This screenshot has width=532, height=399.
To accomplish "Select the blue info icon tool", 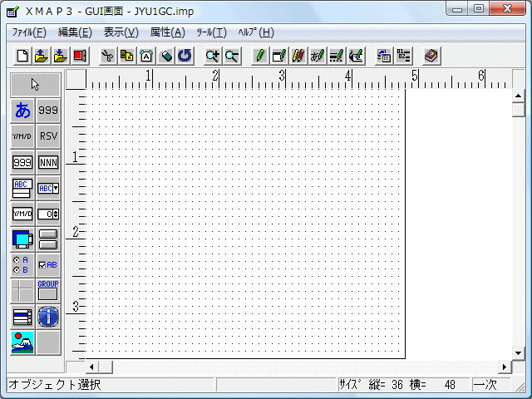I will (48, 317).
